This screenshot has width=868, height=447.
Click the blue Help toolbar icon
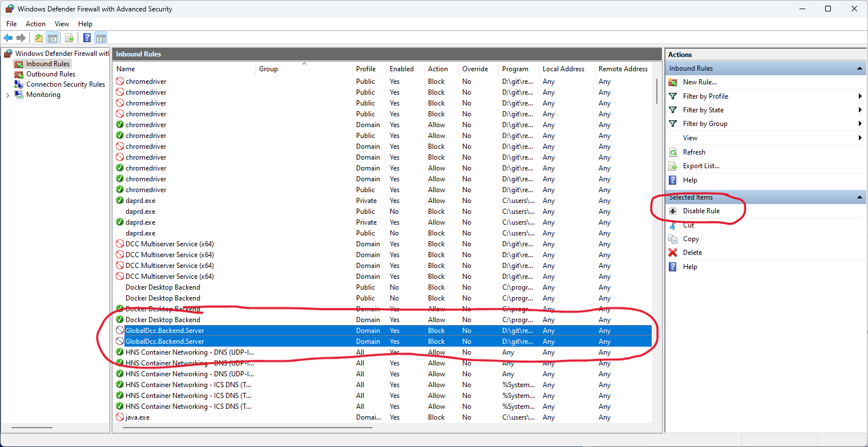[87, 38]
